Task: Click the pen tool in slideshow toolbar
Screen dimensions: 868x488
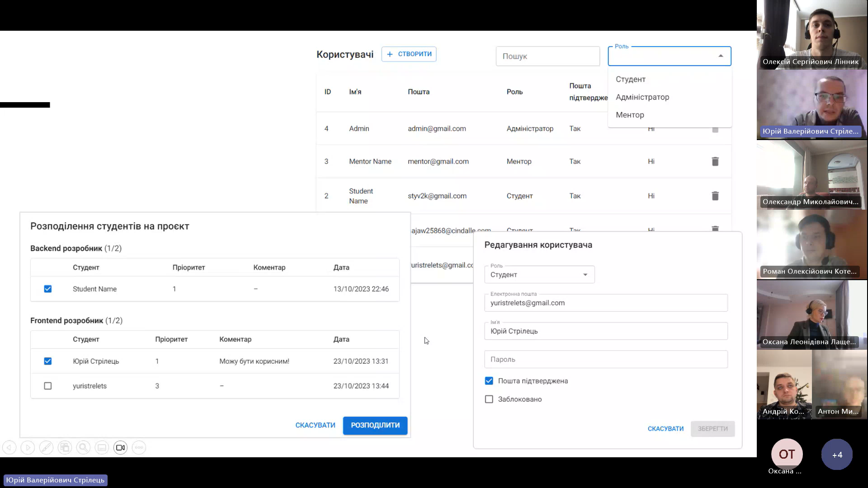Action: pyautogui.click(x=46, y=448)
